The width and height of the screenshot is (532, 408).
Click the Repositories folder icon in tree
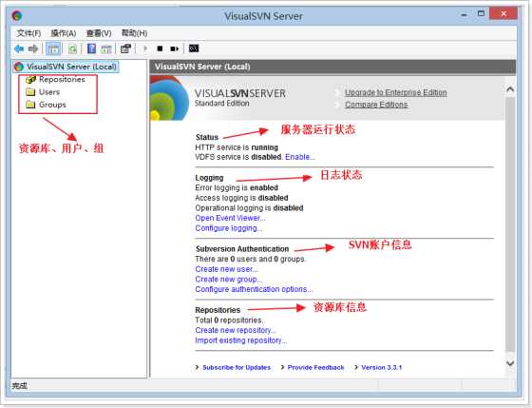(x=30, y=80)
